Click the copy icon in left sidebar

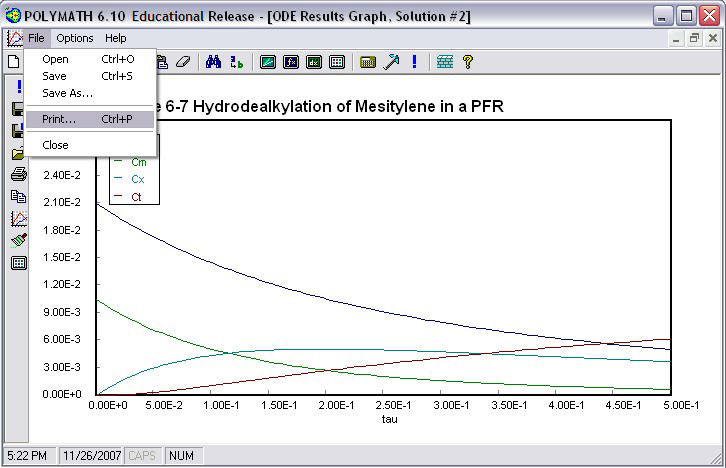18,197
